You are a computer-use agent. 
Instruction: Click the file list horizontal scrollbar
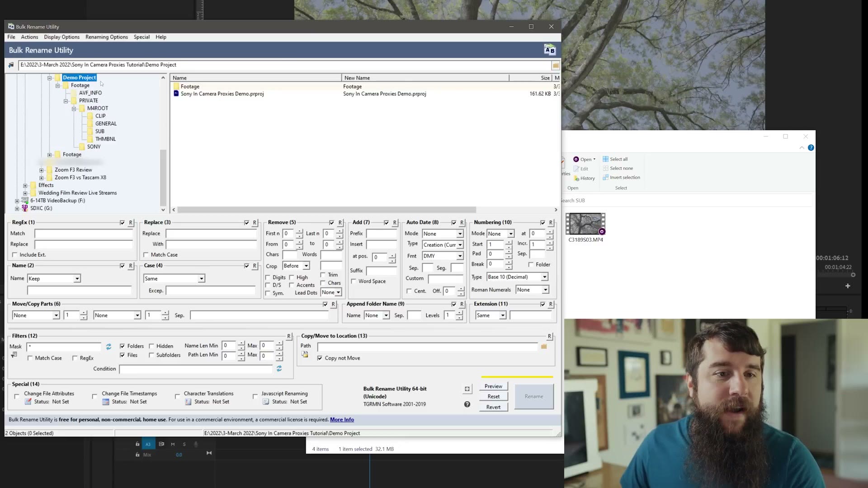point(326,210)
